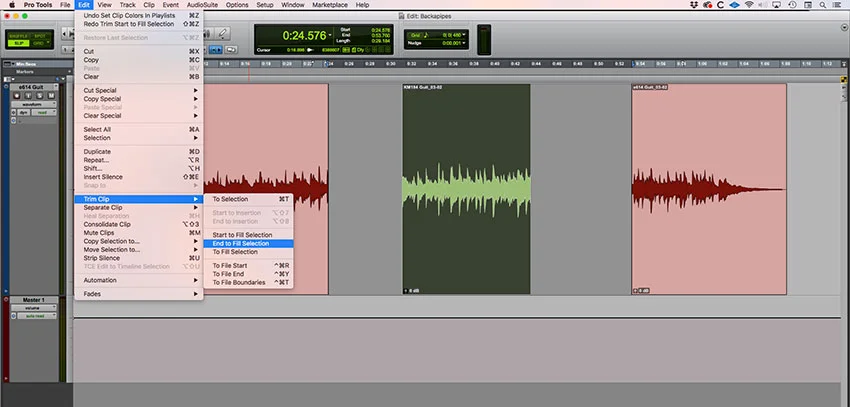Image resolution: width=850 pixels, height=407 pixels.
Task: Click the yellow grid icon at the right edge
Action: tap(844, 79)
